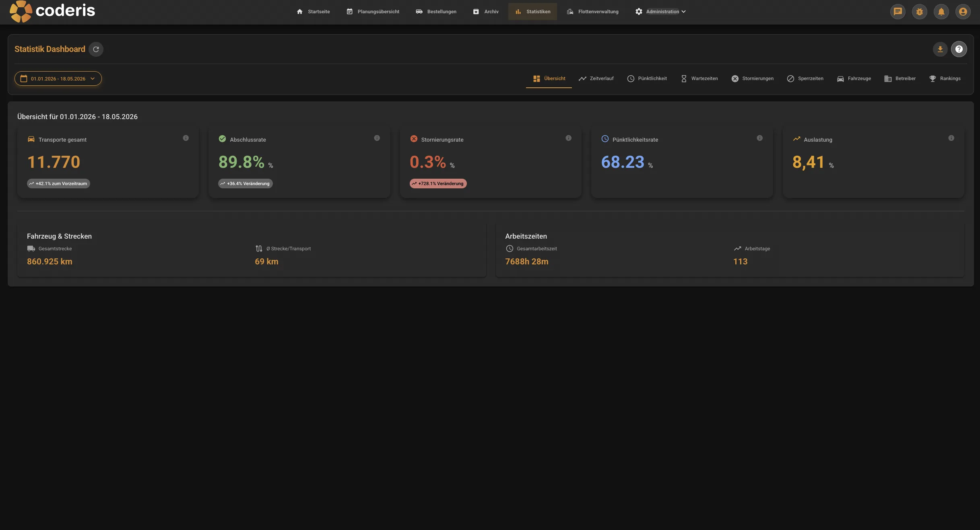
Task: Open the dashboard help
Action: (x=959, y=49)
